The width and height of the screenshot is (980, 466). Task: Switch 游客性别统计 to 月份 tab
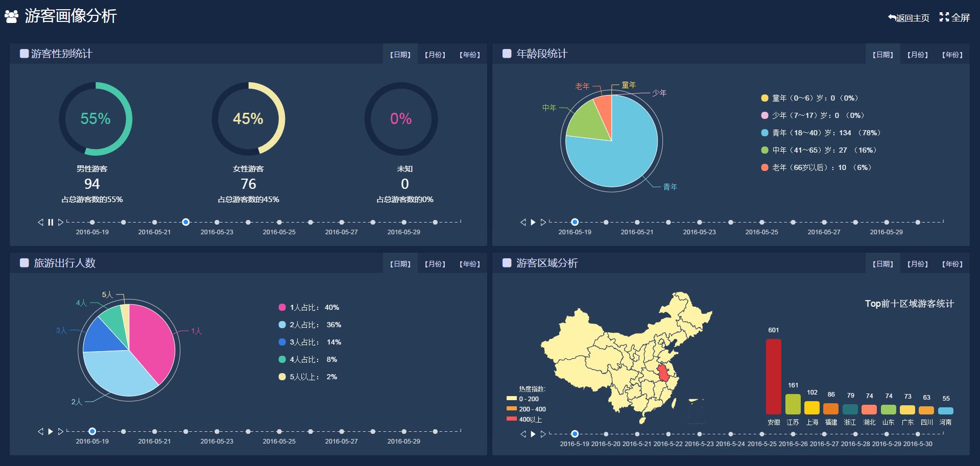[x=435, y=55]
